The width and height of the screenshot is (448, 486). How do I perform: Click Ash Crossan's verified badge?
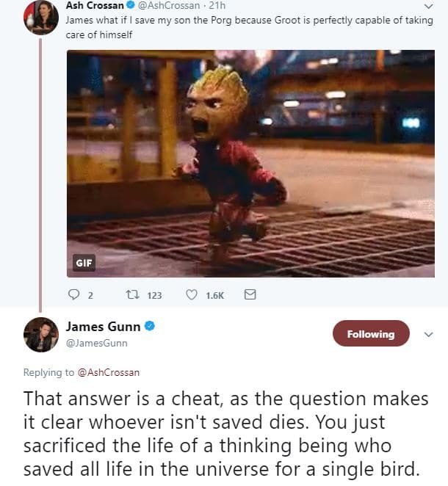point(131,5)
